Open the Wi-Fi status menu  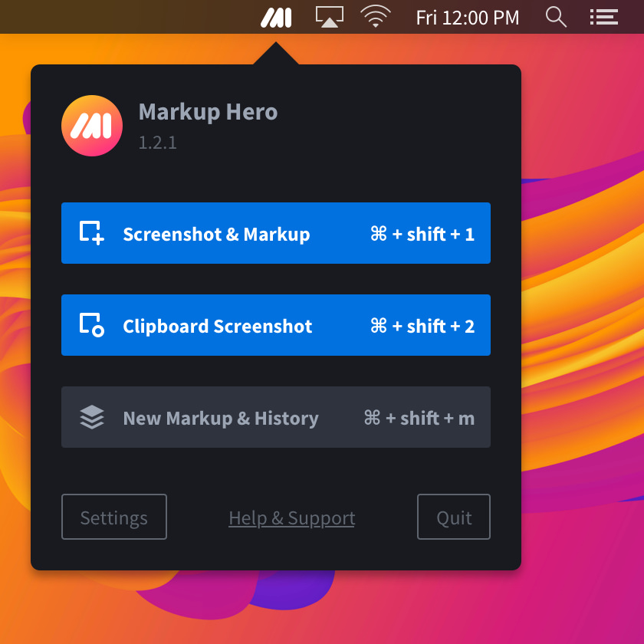click(x=376, y=17)
